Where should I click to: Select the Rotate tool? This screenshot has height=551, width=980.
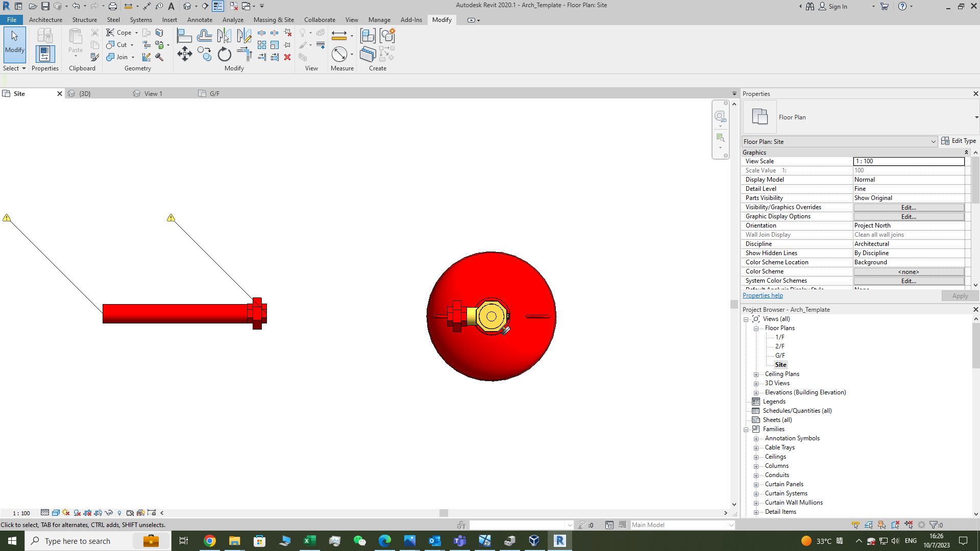(x=224, y=54)
